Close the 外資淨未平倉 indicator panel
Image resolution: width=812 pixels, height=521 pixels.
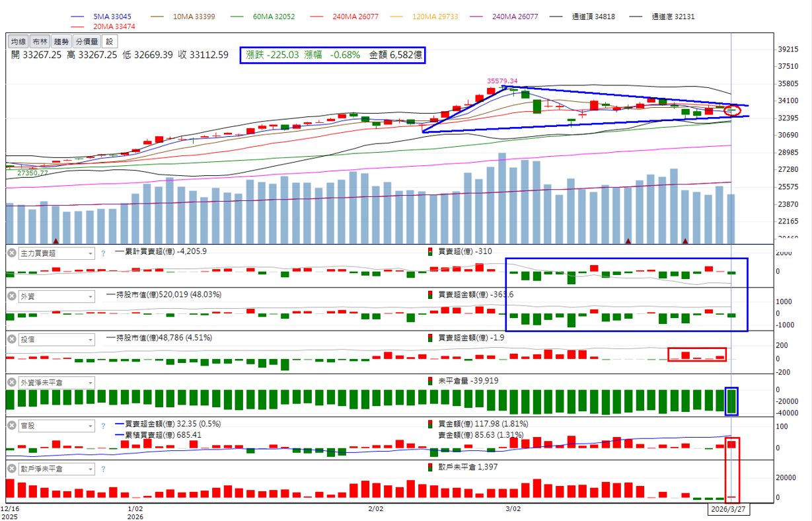click(x=11, y=382)
